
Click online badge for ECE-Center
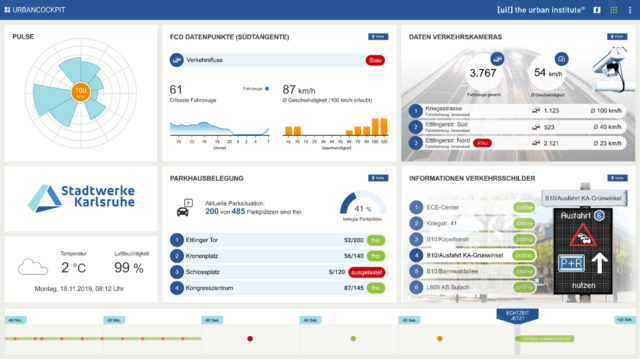tap(524, 207)
